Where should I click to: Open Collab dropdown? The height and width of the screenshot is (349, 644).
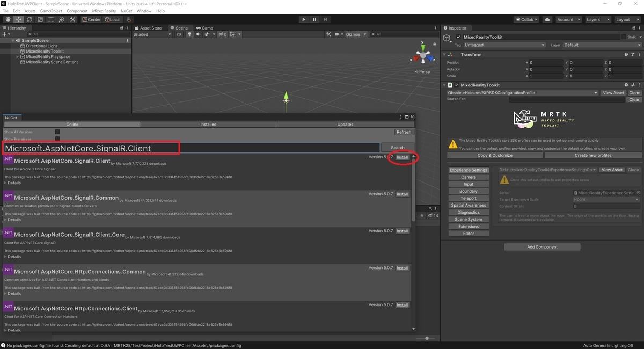pos(526,19)
